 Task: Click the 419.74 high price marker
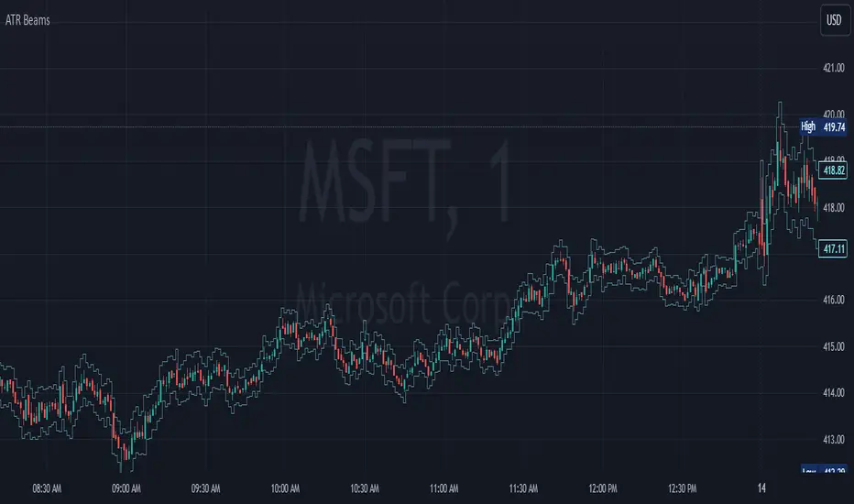[834, 126]
